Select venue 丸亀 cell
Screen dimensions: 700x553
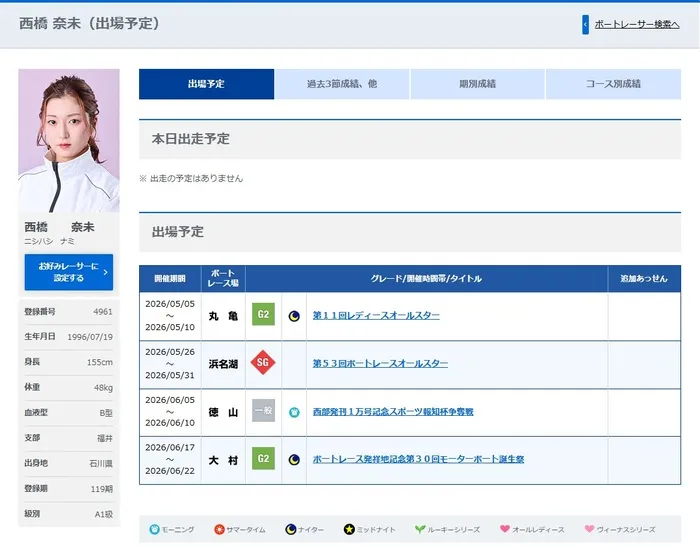coord(223,316)
